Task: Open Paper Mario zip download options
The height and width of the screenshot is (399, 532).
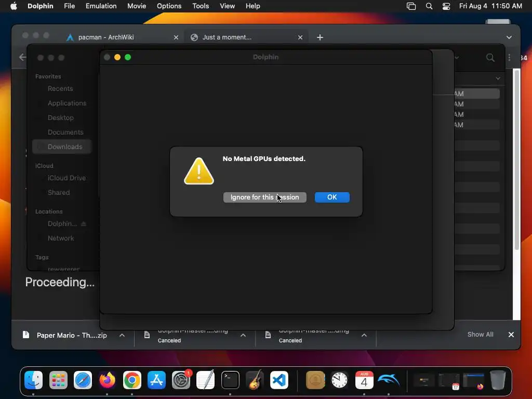Action: 122,335
